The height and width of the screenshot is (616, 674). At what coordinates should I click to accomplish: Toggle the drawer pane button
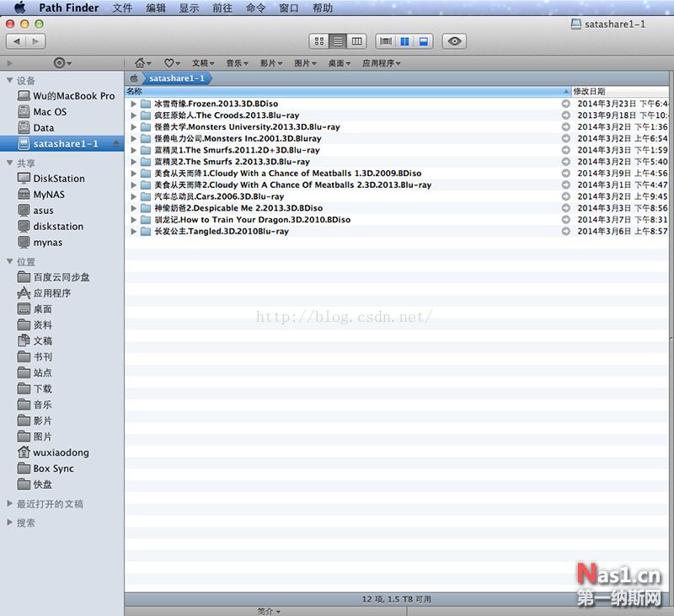click(x=385, y=40)
